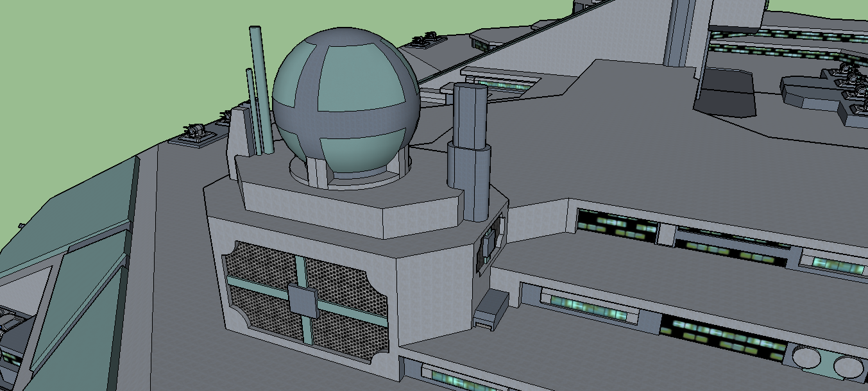Screen dimensions: 868x391
Task: Select the large teal sphere dome
Action: point(345,103)
